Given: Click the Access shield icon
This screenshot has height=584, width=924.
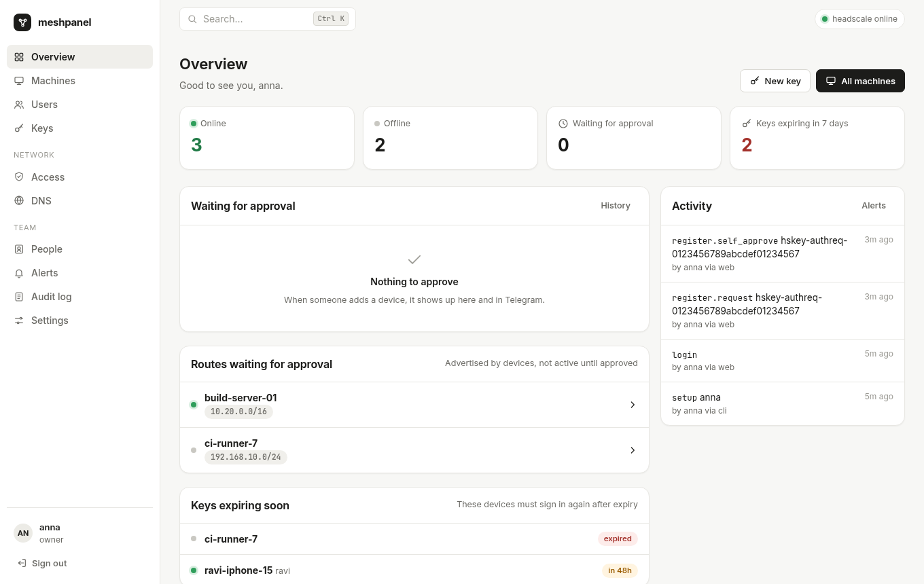Looking at the screenshot, I should pos(19,177).
